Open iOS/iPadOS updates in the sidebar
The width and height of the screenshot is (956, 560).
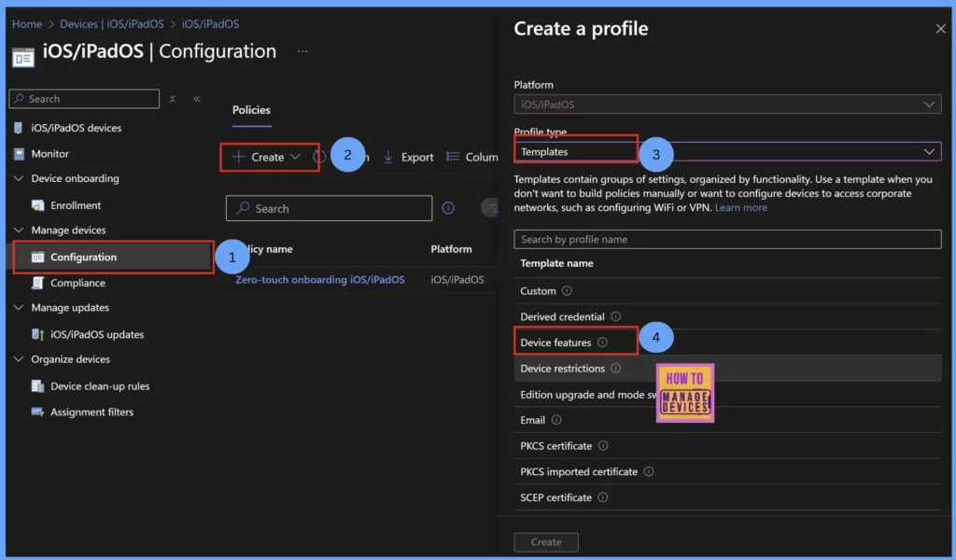[x=97, y=334]
